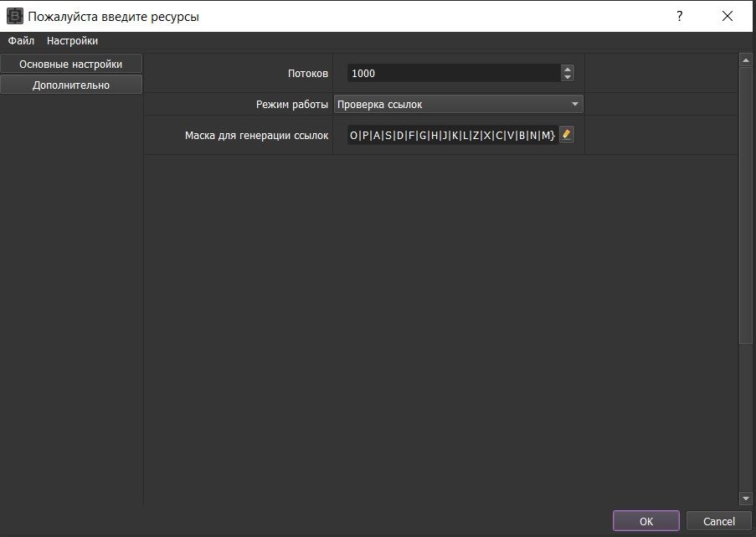Open the Файл menu

click(x=21, y=40)
